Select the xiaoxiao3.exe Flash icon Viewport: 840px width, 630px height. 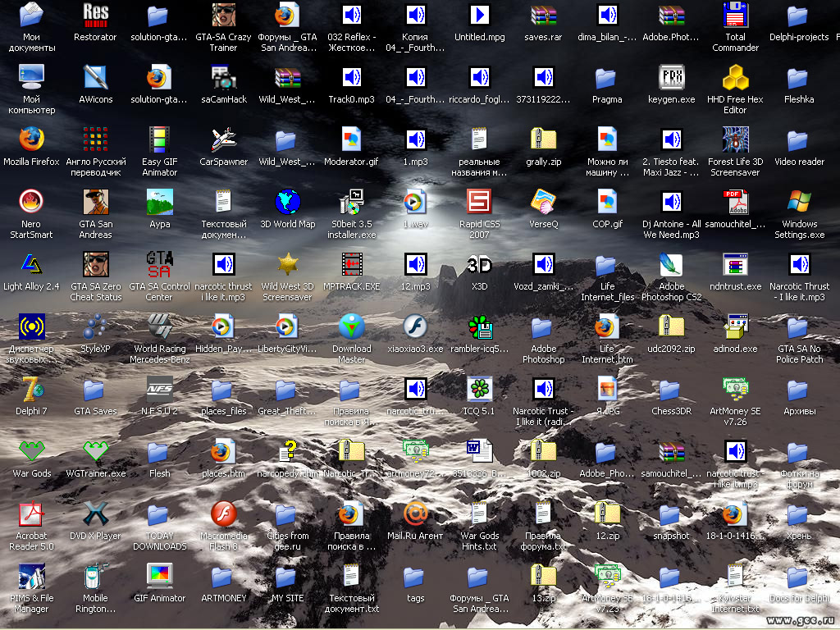click(x=415, y=326)
